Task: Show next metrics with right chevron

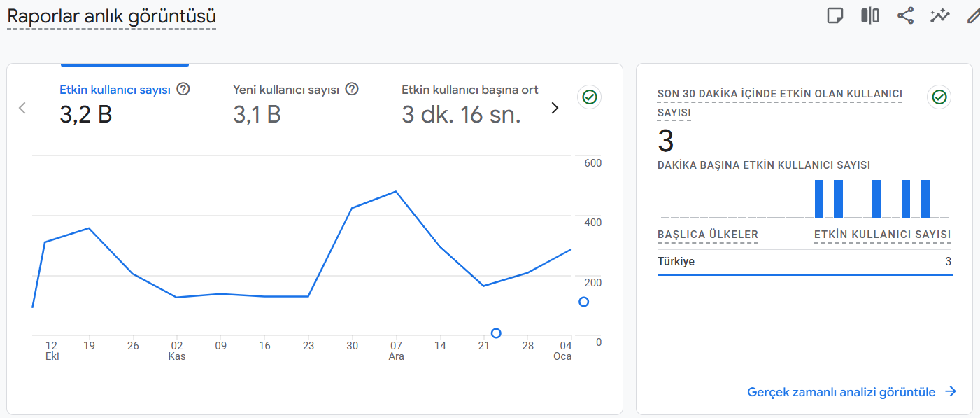Action: click(555, 108)
